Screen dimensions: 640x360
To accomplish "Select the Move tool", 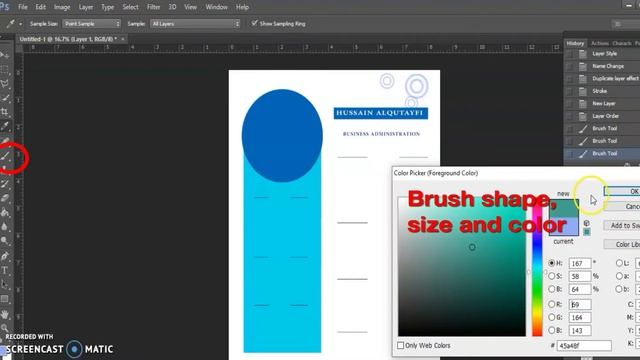I will (5, 55).
